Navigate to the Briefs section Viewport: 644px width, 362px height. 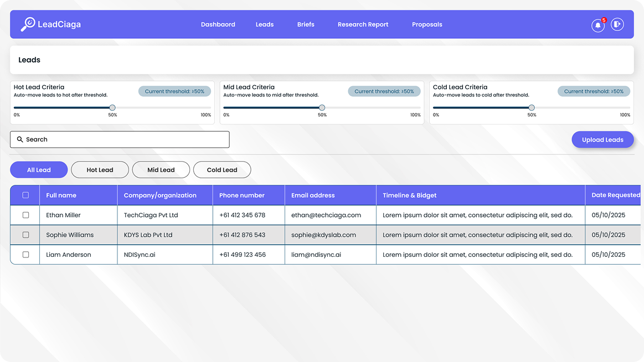306,24
